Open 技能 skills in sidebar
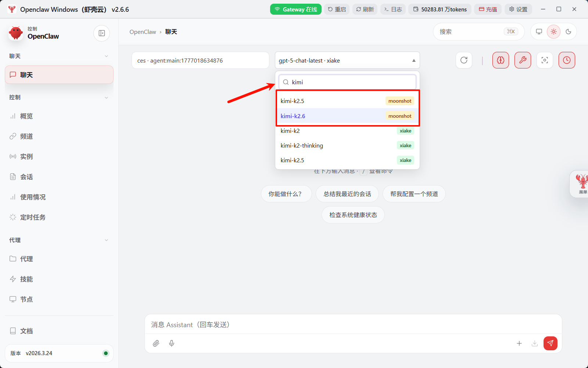The width and height of the screenshot is (588, 368). click(x=59, y=279)
